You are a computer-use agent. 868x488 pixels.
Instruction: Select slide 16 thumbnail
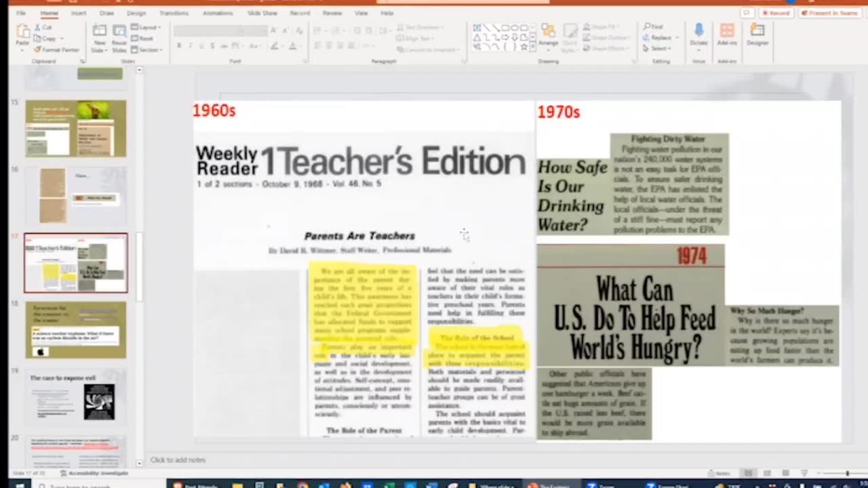76,195
